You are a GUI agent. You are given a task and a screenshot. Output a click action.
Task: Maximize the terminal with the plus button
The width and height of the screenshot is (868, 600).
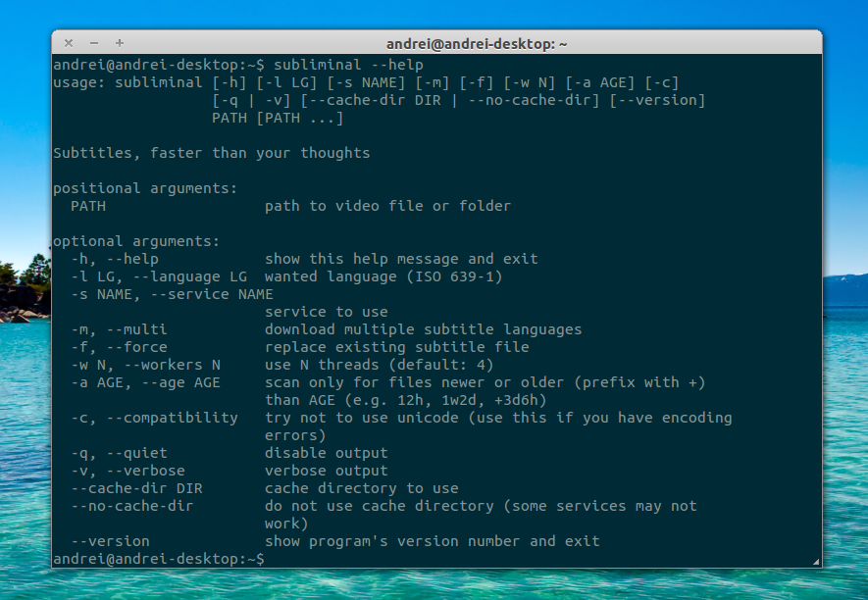[x=120, y=42]
